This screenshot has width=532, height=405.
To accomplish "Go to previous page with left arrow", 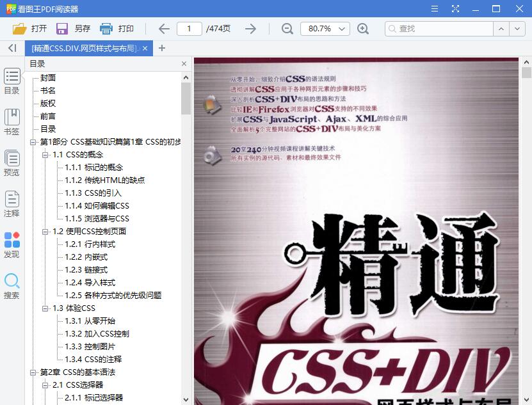I will click(x=165, y=29).
